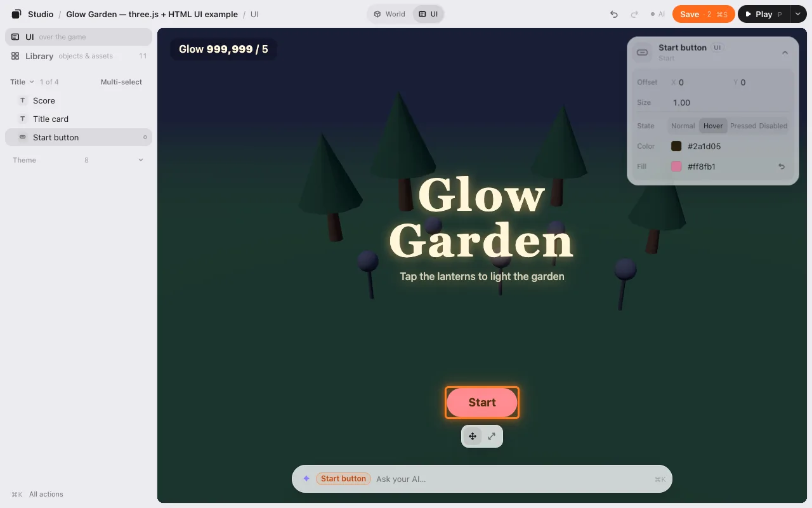Open the Fill swatch #ff8fb1
This screenshot has width=812, height=508.
[676, 166]
